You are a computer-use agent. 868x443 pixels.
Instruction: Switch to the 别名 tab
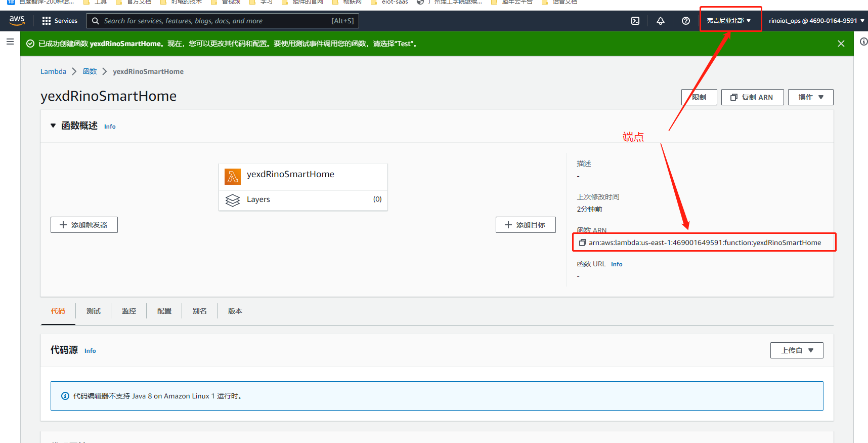pyautogui.click(x=200, y=311)
